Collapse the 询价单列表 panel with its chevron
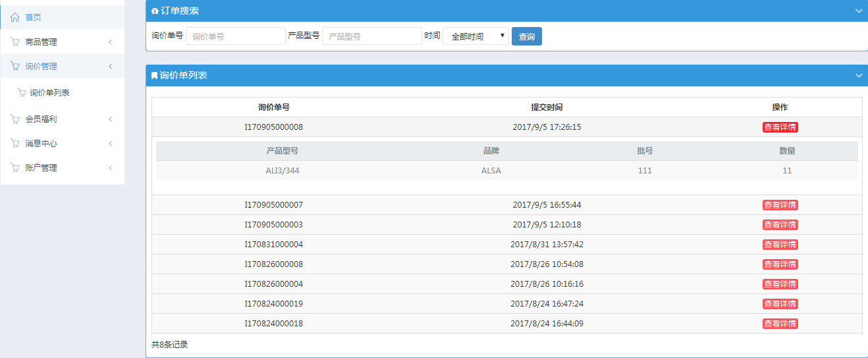 click(858, 76)
